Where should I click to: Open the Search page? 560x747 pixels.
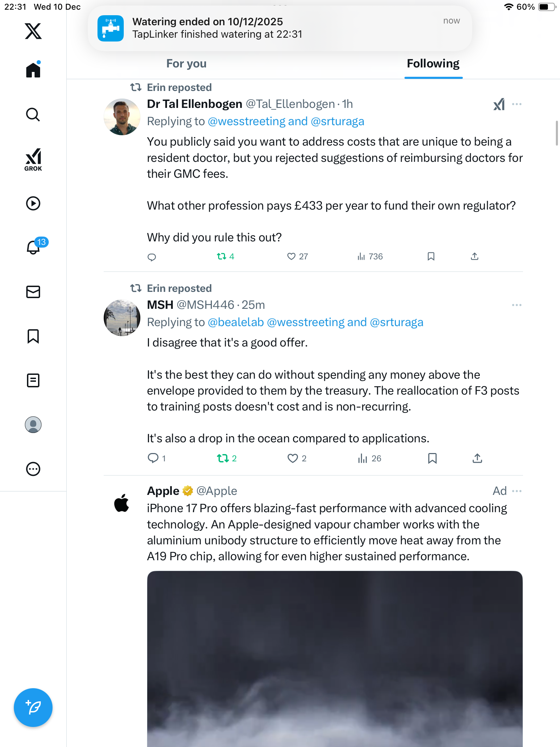(x=33, y=115)
